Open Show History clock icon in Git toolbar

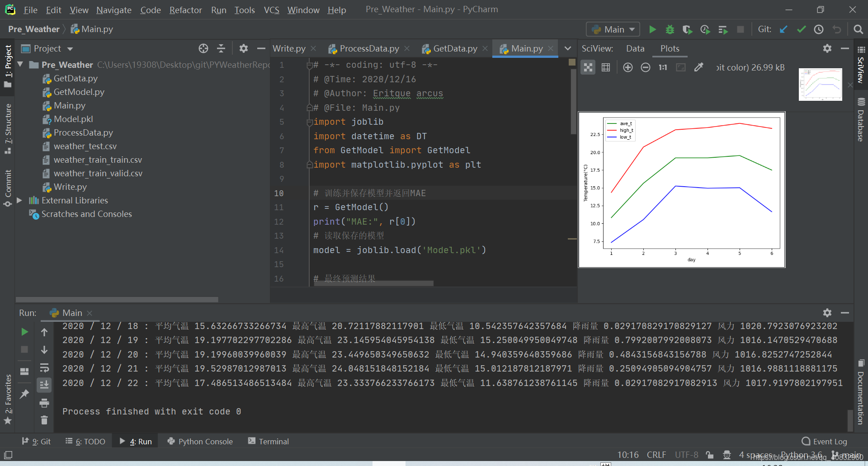coord(819,29)
